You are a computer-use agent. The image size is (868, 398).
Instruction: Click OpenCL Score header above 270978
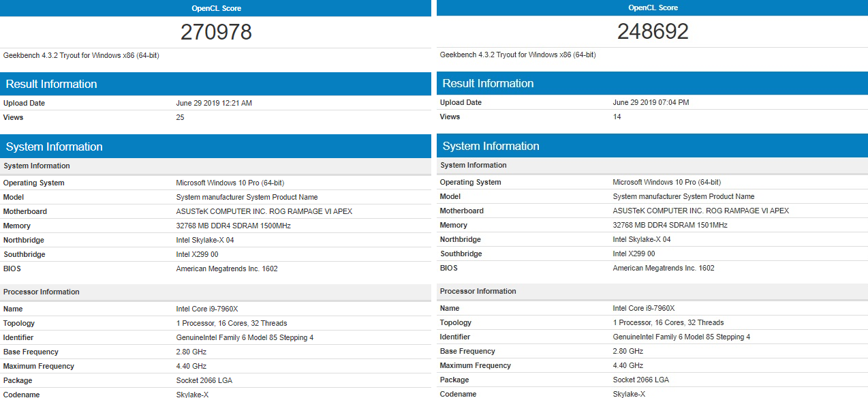point(216,8)
